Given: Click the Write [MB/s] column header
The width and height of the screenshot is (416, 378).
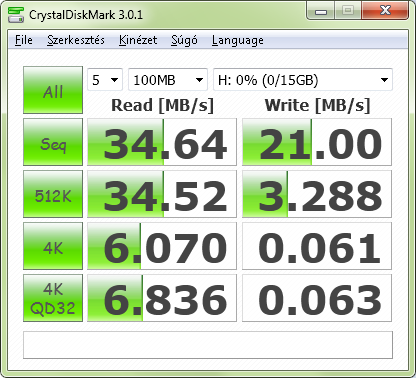Looking at the screenshot, I should [317, 106].
